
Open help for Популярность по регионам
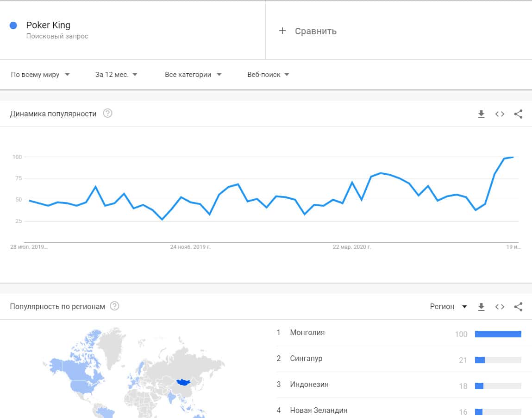pos(115,306)
